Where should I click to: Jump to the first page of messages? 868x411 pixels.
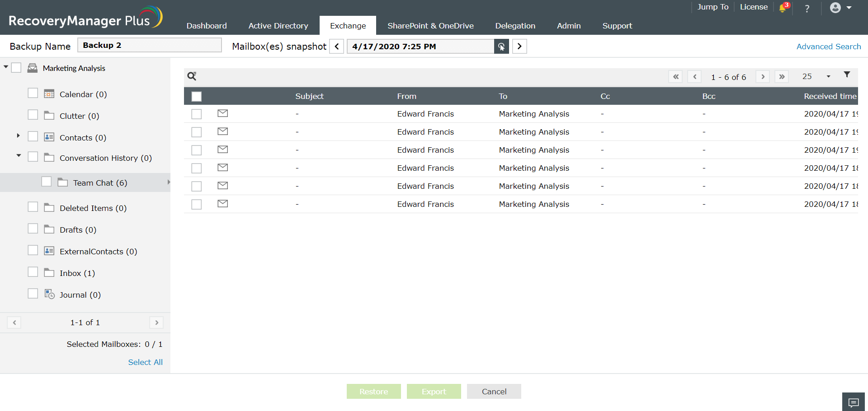pyautogui.click(x=676, y=77)
